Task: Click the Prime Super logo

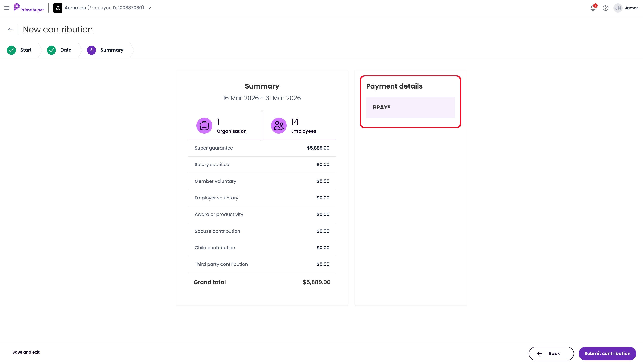Action: [x=28, y=8]
